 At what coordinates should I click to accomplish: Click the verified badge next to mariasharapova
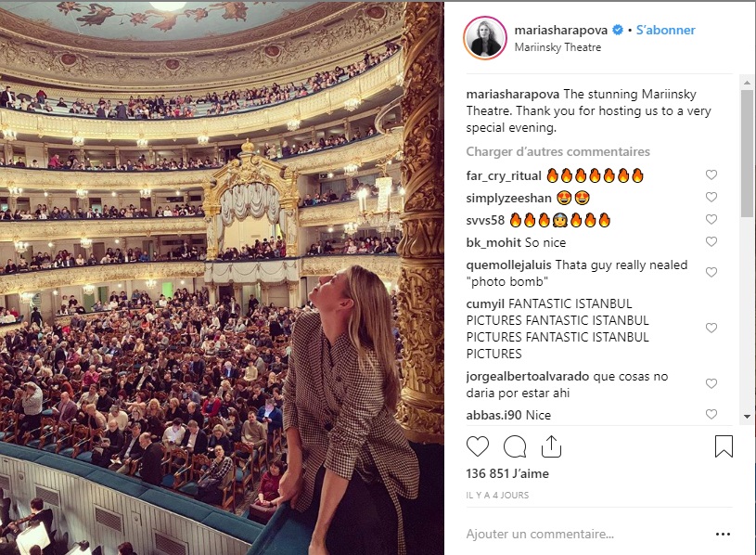(x=618, y=30)
